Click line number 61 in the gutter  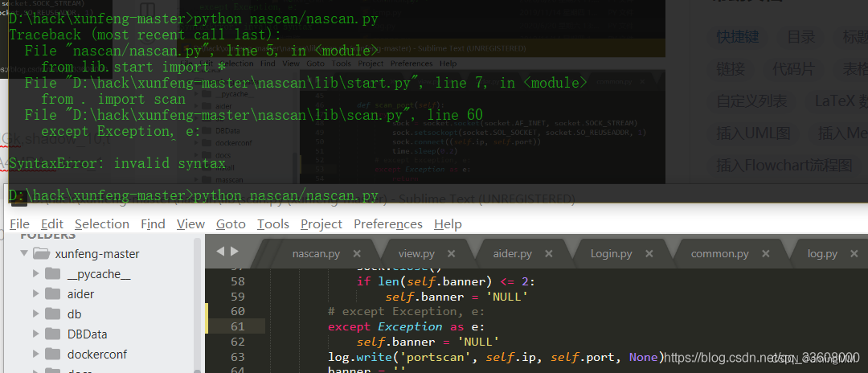(237, 326)
